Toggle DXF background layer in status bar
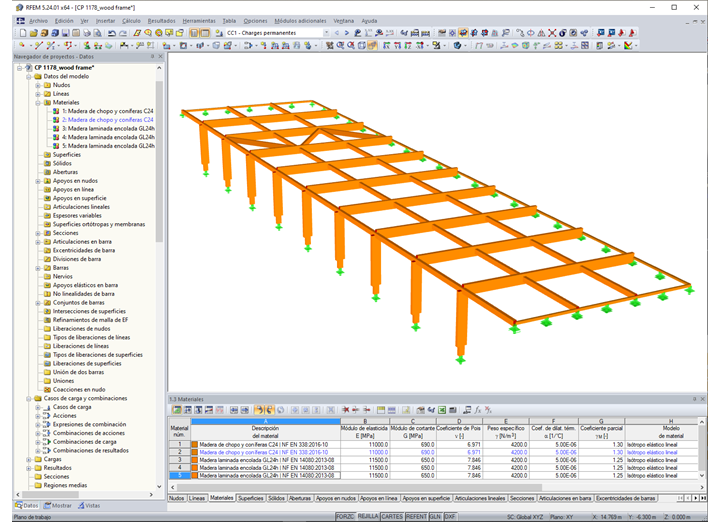 click(450, 516)
